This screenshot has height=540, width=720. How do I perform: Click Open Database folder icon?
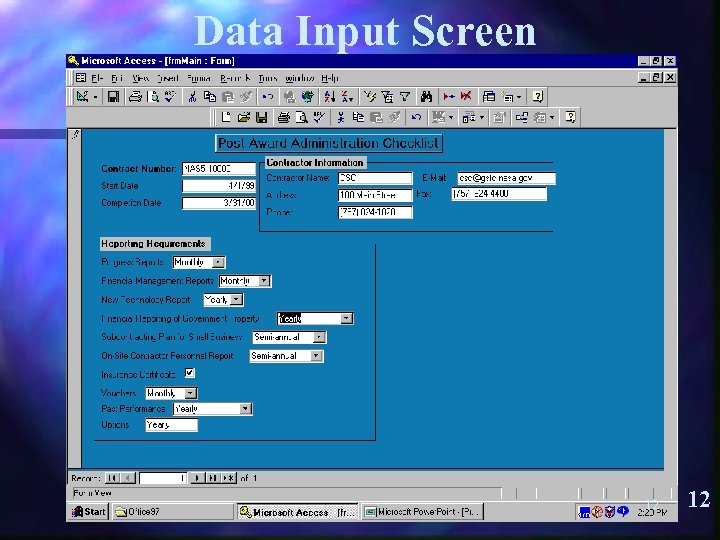243,118
